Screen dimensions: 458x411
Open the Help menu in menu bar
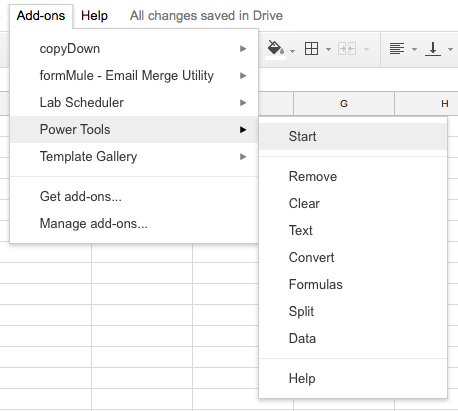coord(94,16)
